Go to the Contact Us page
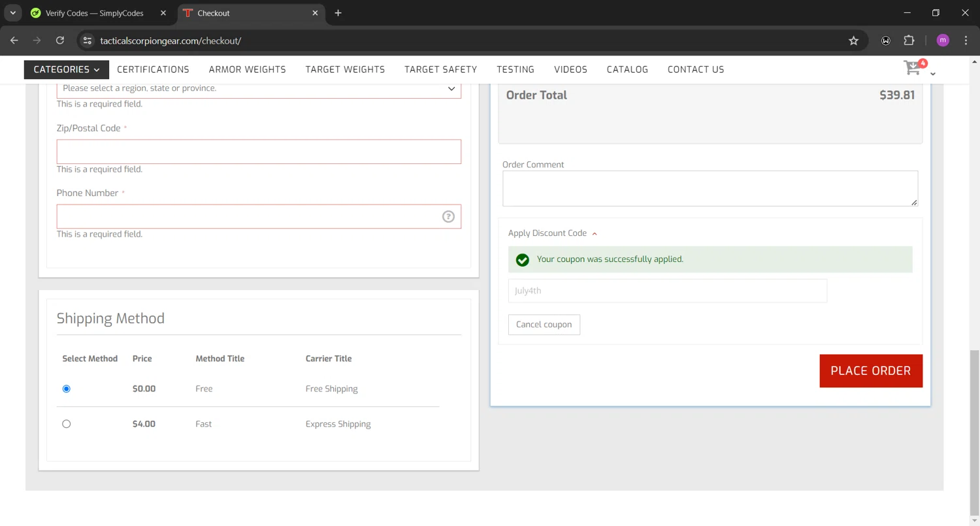980x526 pixels. [696, 69]
